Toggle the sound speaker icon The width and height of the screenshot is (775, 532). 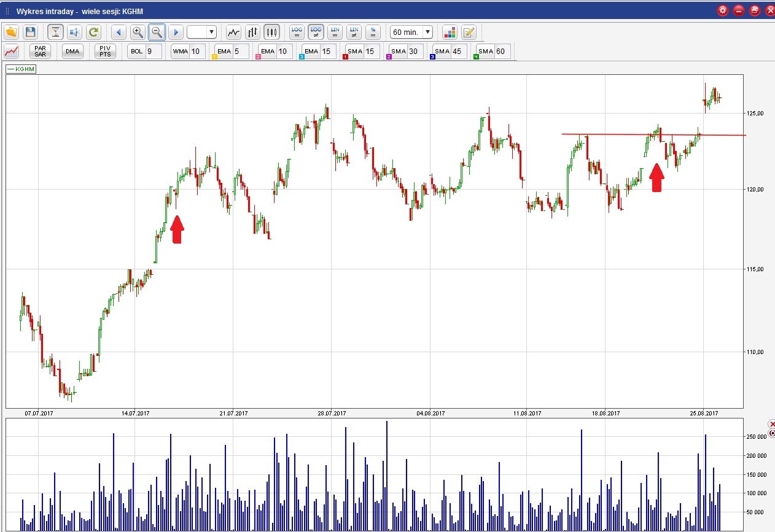coord(74,32)
